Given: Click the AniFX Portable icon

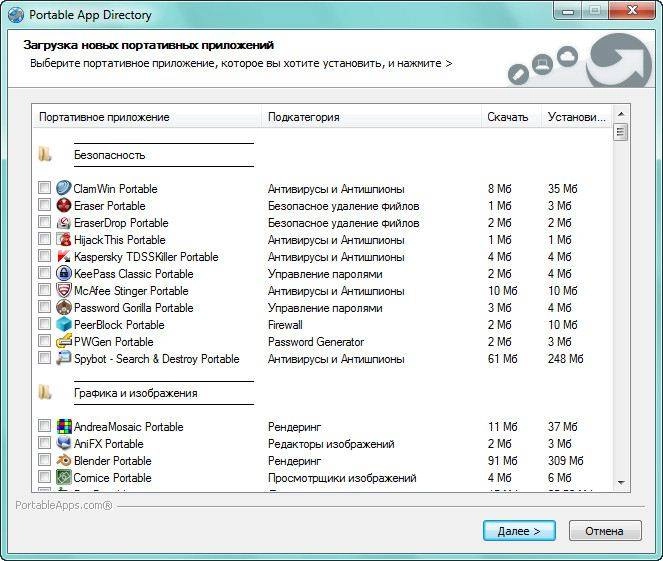Looking at the screenshot, I should coord(63,443).
